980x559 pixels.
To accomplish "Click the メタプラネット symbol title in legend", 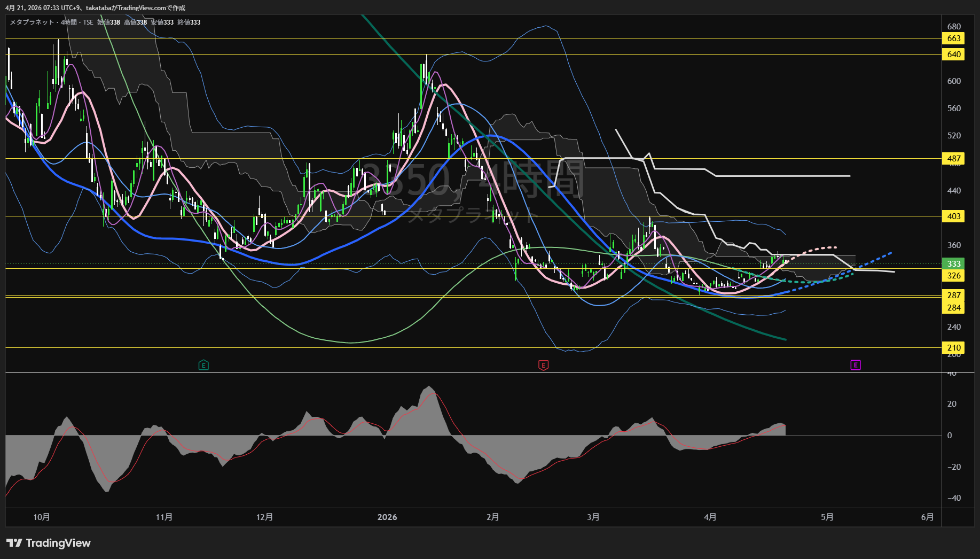I will (32, 22).
